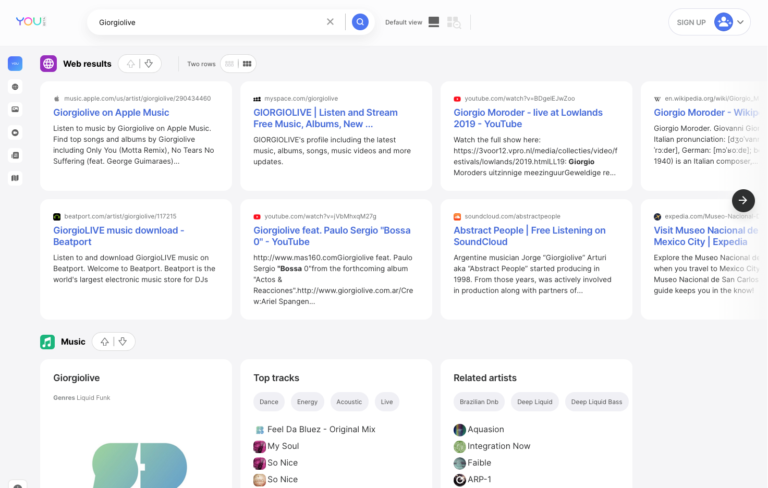Click the Giorgiolive artist artwork thumbnail
The width and height of the screenshot is (768, 488).
[140, 465]
